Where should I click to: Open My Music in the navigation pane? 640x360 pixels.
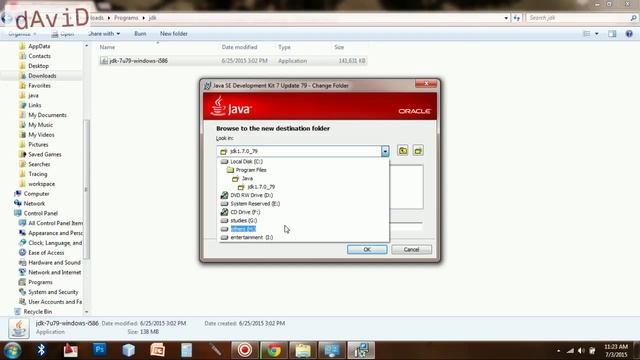click(x=40, y=125)
